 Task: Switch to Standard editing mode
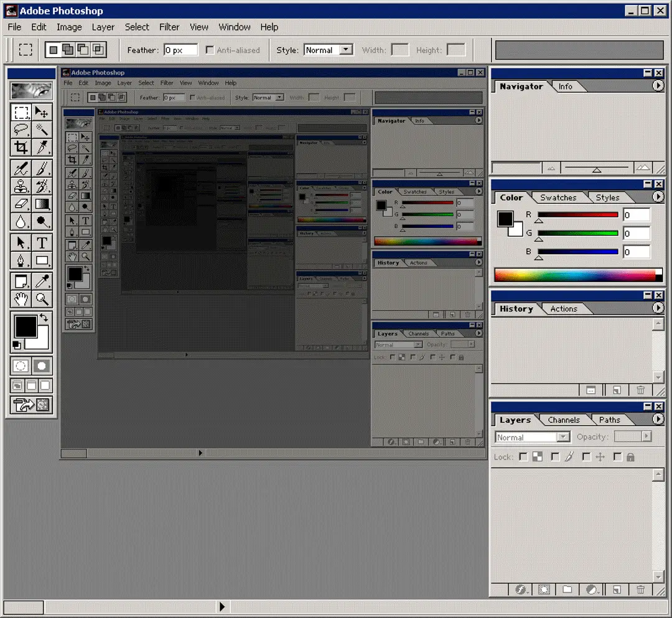coord(21,366)
